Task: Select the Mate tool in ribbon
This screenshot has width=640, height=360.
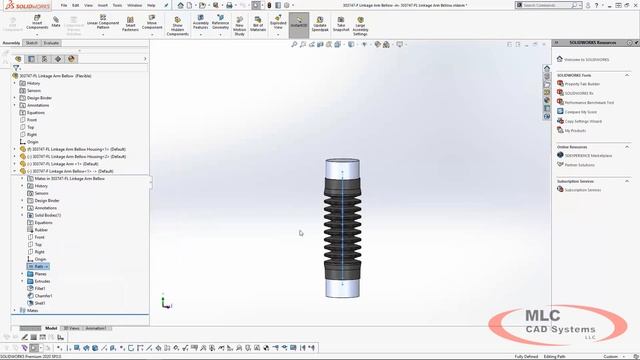Action: pos(56,22)
